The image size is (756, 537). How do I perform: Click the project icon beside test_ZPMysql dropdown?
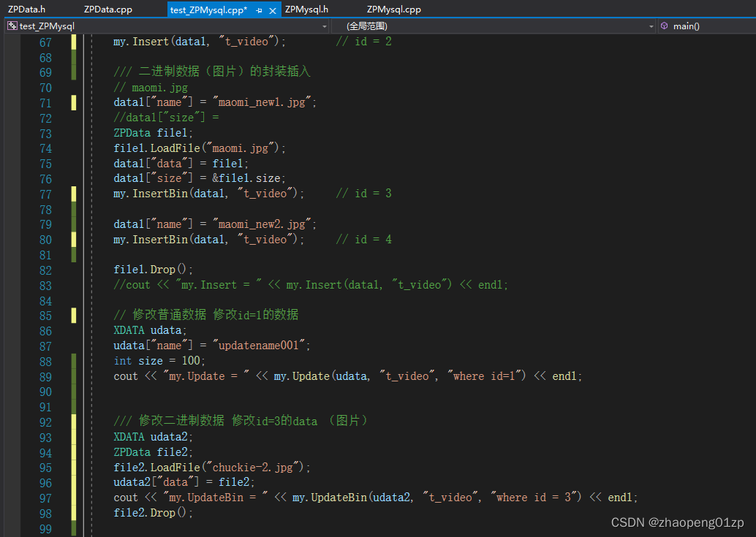pyautogui.click(x=12, y=26)
